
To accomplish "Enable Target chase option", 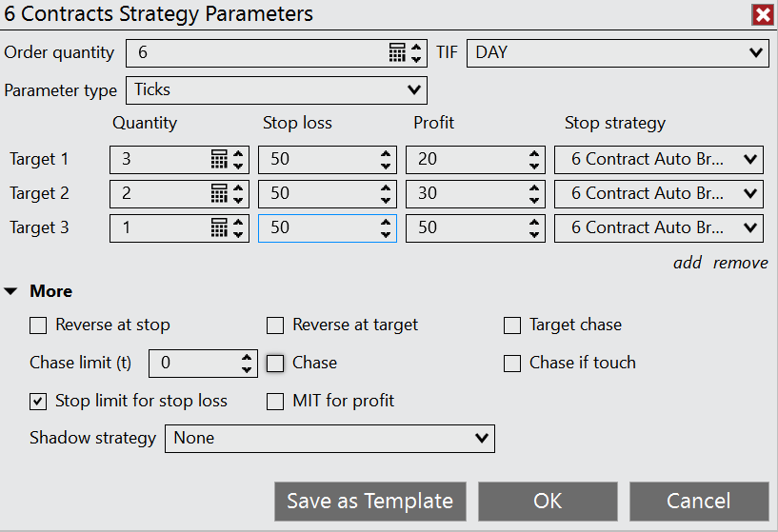I will coord(512,325).
